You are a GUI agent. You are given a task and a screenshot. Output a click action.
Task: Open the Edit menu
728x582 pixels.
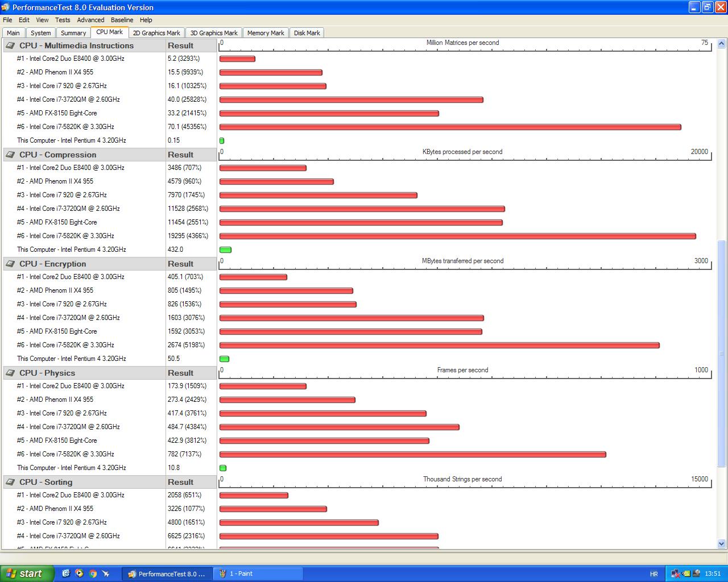coord(24,20)
